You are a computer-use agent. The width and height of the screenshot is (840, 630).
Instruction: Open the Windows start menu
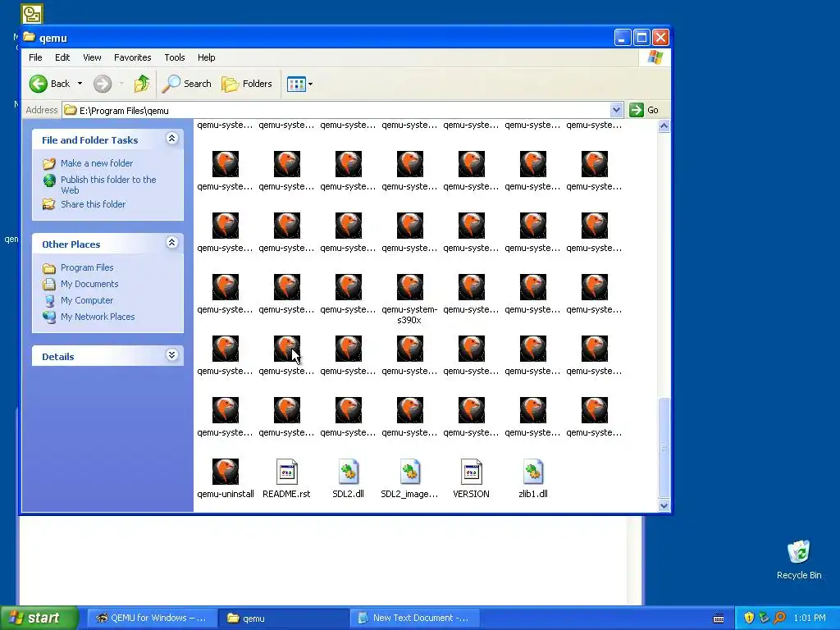pos(39,618)
